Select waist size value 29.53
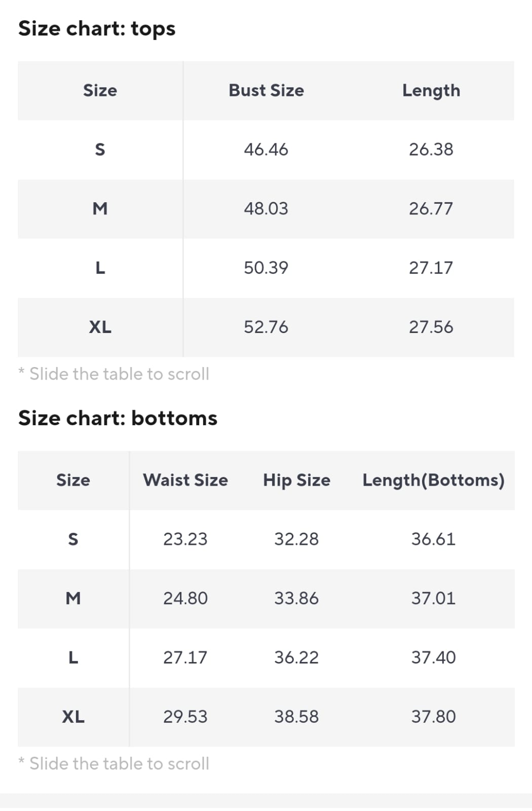Screen dimensions: 532x811 pos(185,717)
